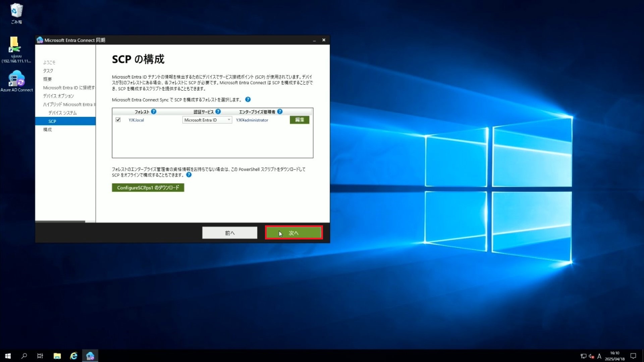
Task: Go to Microsoft Entra ID に接続 step
Action: [69, 88]
